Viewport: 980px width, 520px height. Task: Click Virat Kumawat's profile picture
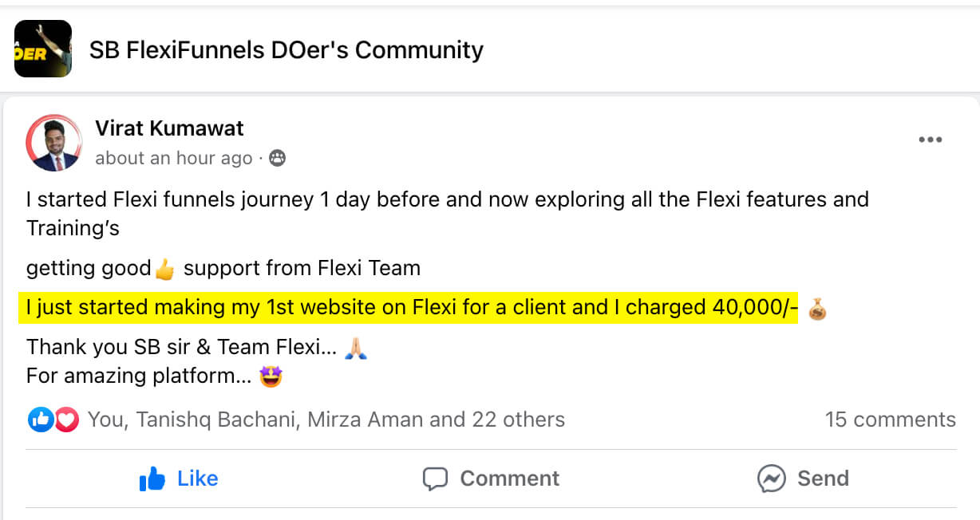[x=54, y=143]
